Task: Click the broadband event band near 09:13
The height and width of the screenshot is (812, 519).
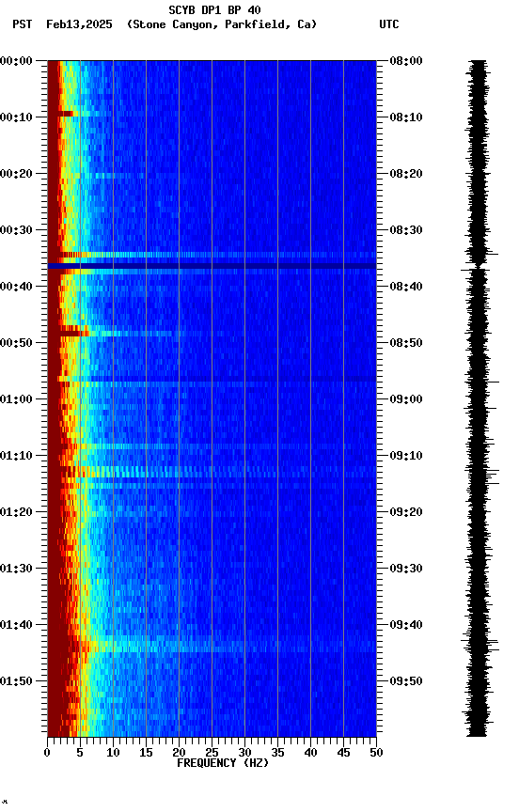Action: tap(212, 472)
